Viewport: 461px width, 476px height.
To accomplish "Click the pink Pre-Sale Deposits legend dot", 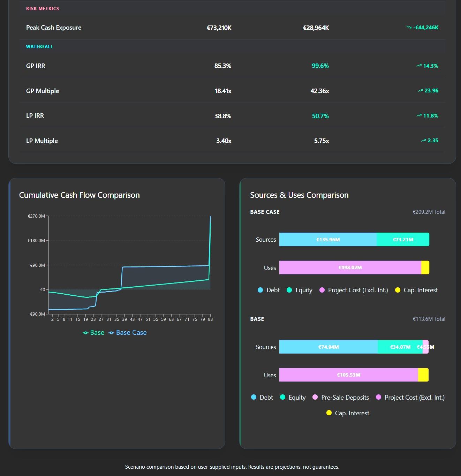I will (x=315, y=398).
